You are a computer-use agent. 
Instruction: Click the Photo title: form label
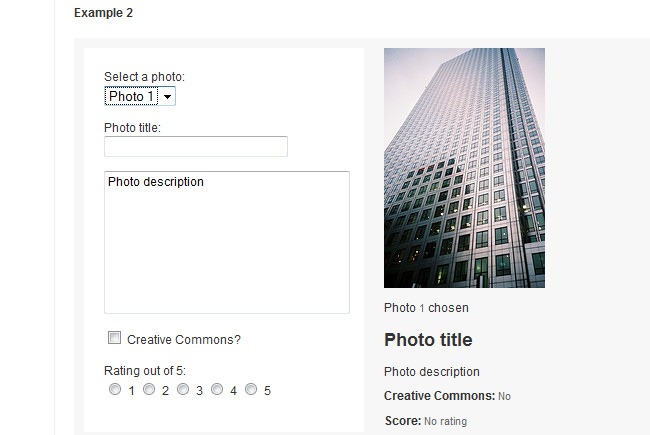[x=132, y=128]
